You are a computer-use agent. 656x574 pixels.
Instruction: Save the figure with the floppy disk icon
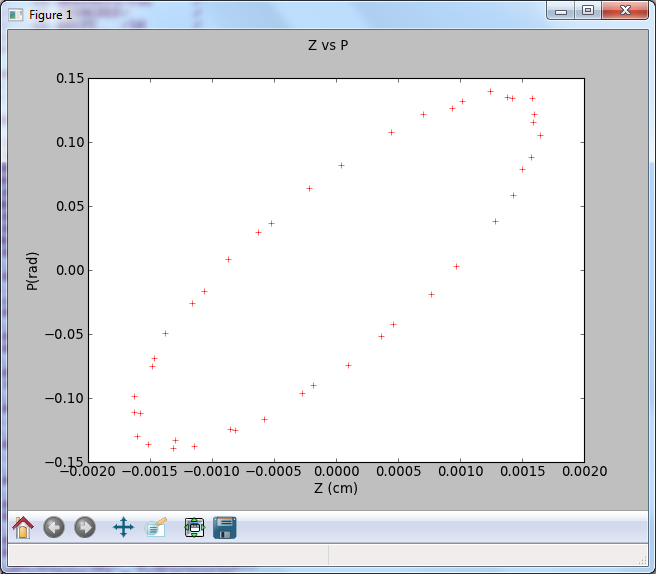(225, 527)
